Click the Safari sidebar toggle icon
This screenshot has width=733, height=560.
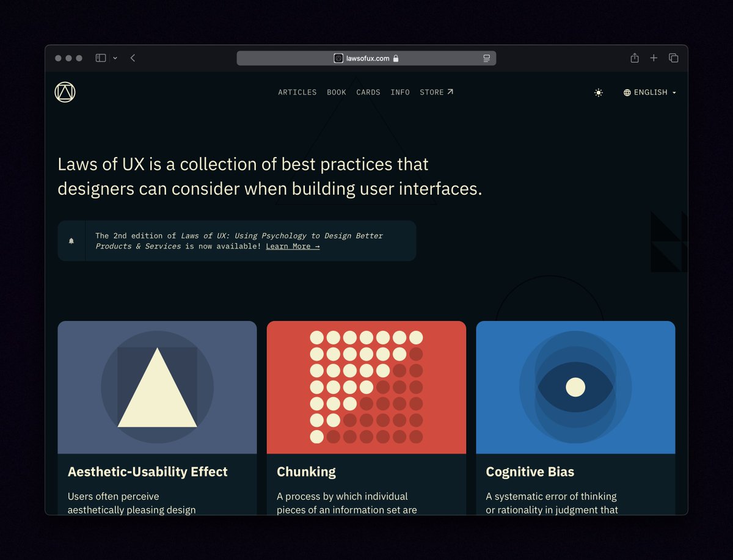101,58
